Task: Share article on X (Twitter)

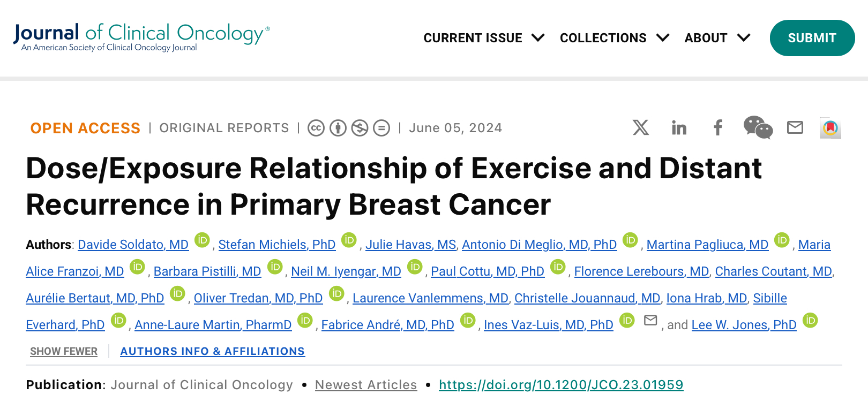Action: click(640, 127)
